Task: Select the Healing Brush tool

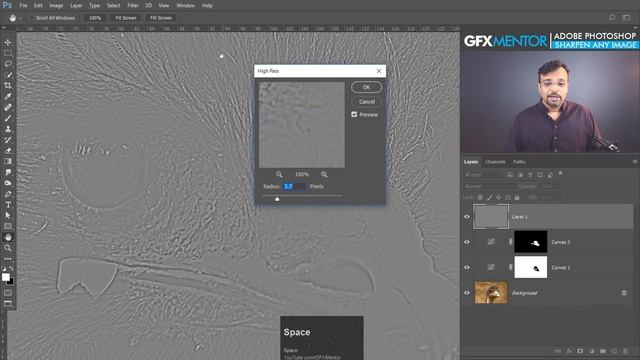Action: [x=8, y=107]
